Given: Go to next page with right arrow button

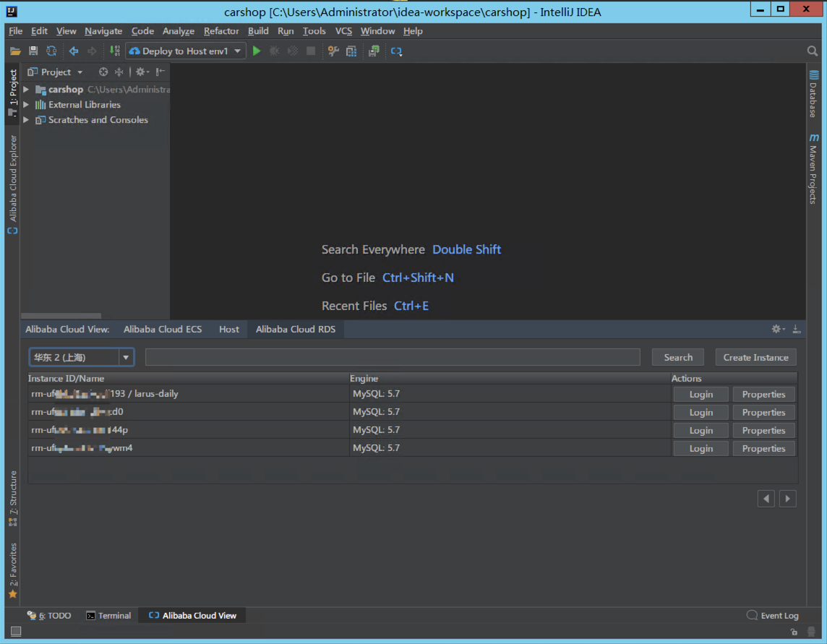Looking at the screenshot, I should [787, 499].
